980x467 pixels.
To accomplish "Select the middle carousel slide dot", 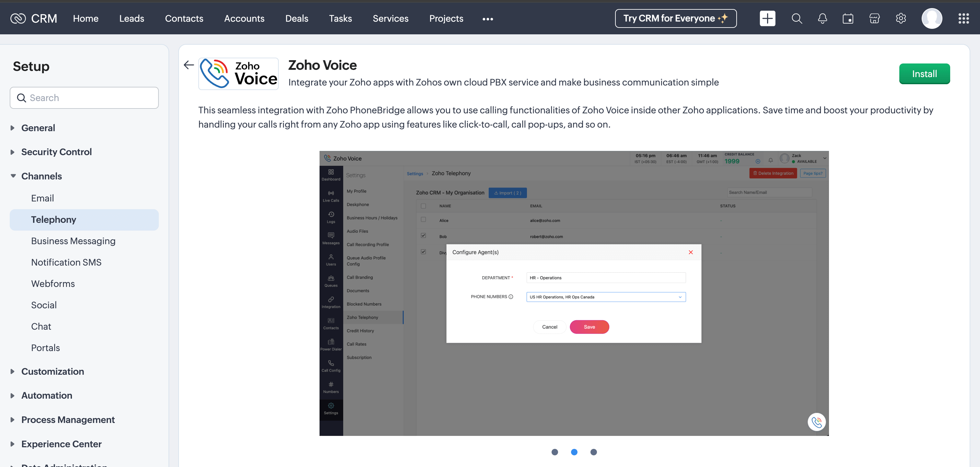I will 574,452.
